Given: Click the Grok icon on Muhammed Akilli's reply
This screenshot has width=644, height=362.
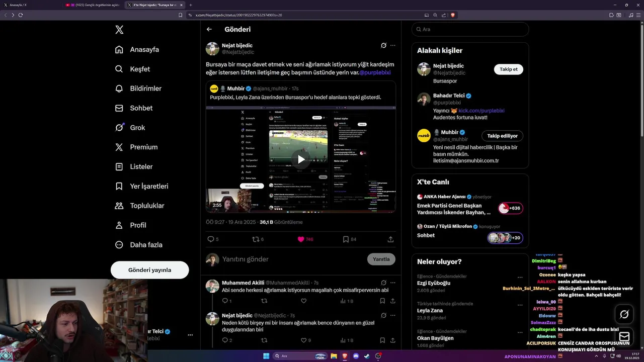Looking at the screenshot, I should click(383, 283).
